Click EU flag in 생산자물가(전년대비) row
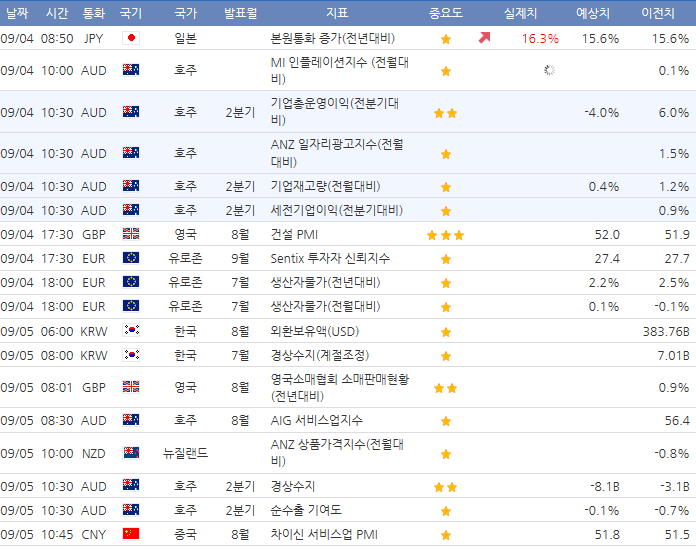The height and width of the screenshot is (549, 696). tap(131, 282)
